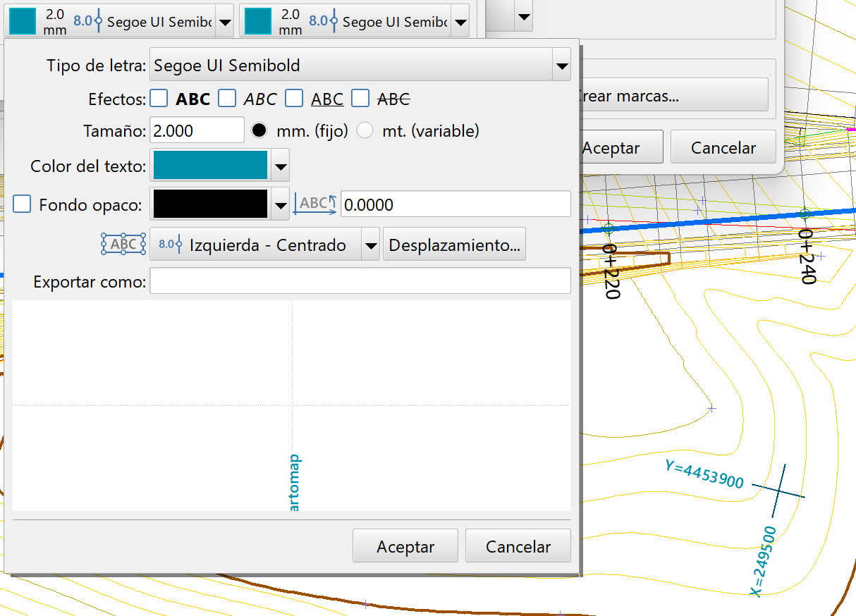856x616 pixels.
Task: Click the italic ABC effect icon
Action: [x=258, y=99]
